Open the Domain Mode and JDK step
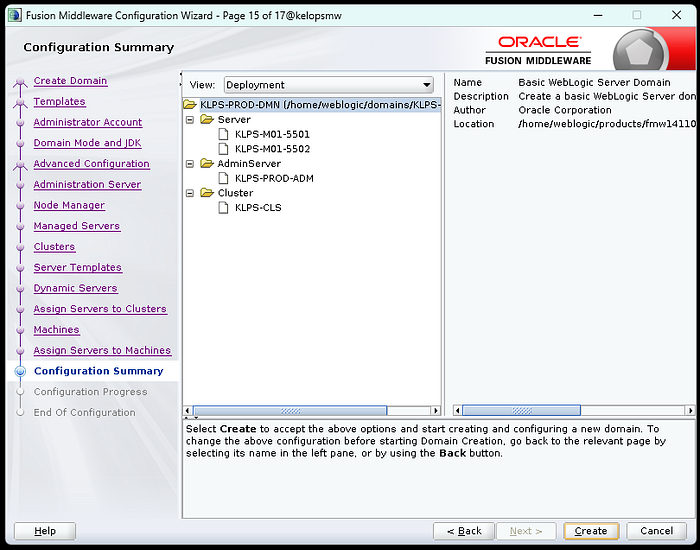 (88, 143)
